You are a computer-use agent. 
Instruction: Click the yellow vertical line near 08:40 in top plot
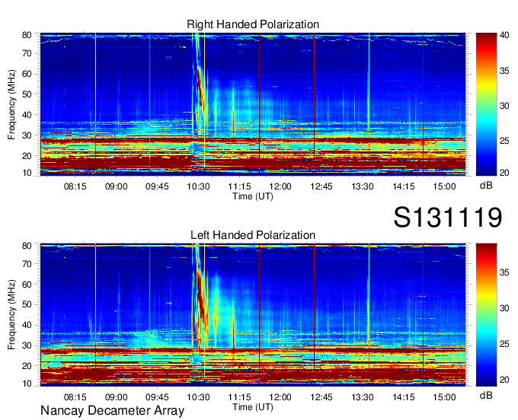(x=95, y=96)
